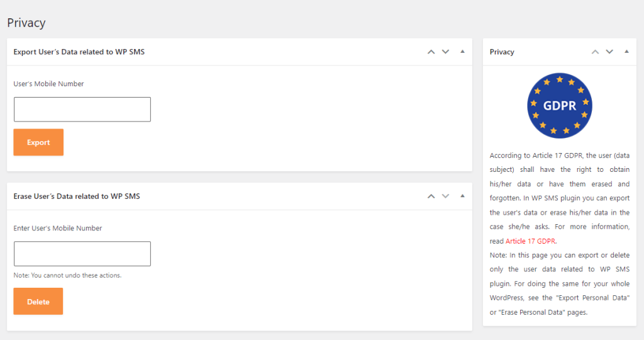Click the "User's Mobile Number" label in the Export panel

[x=48, y=84]
